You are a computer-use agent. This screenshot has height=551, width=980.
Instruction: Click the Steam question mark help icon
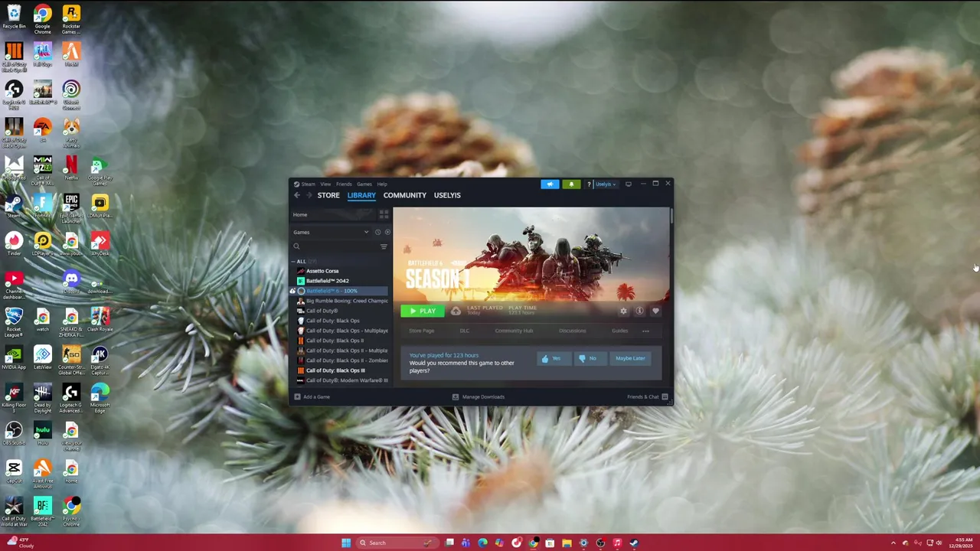pyautogui.click(x=589, y=184)
